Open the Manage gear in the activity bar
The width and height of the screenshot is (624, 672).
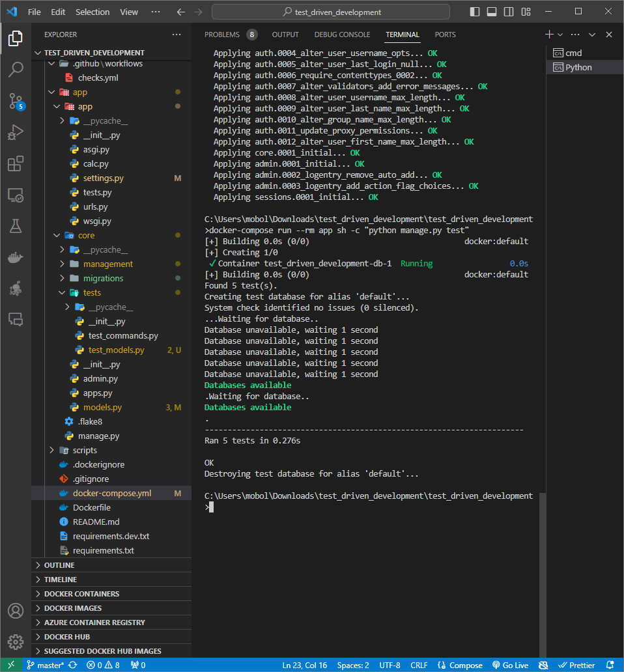tap(16, 642)
